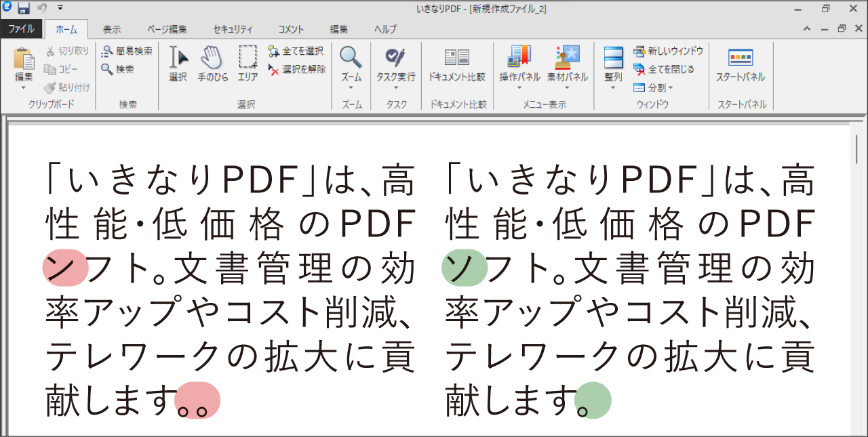Expand the 編集 clipboard dropdown arrow
Image resolution: width=868 pixels, height=437 pixels.
[x=24, y=87]
